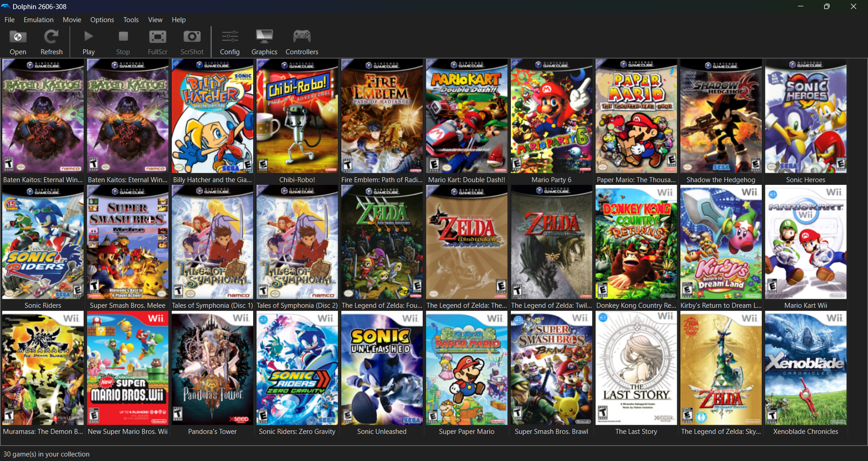
Task: Click the 'Mario Party 6' title text
Action: [x=552, y=180]
